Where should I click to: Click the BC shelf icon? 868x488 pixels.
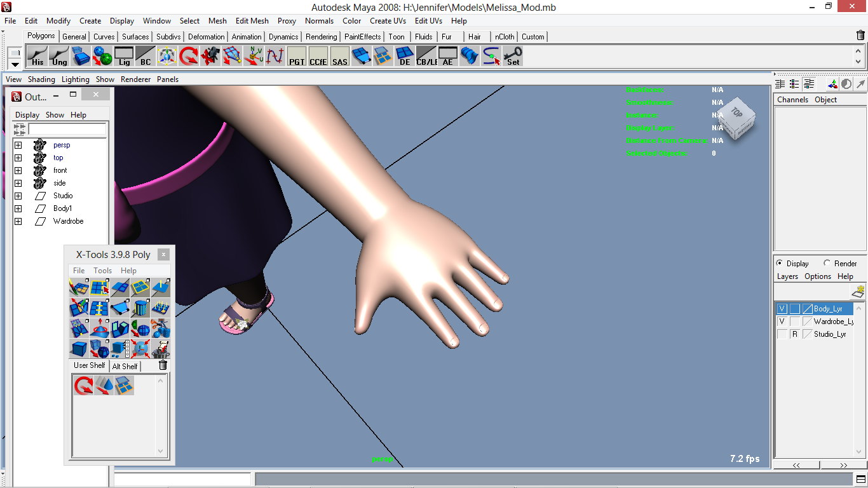coord(146,57)
